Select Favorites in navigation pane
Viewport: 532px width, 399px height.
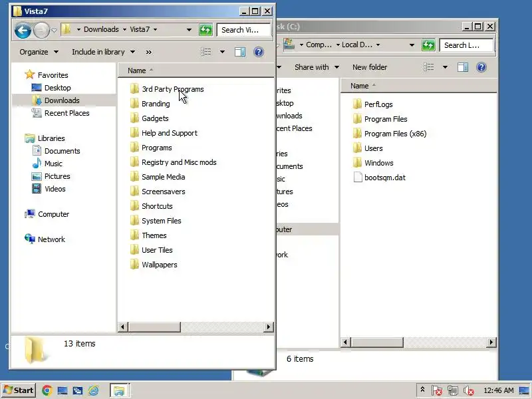47,74
